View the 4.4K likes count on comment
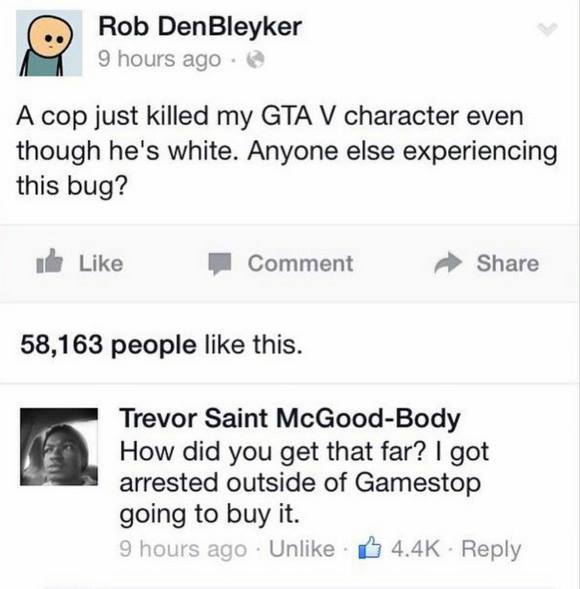 (x=415, y=549)
